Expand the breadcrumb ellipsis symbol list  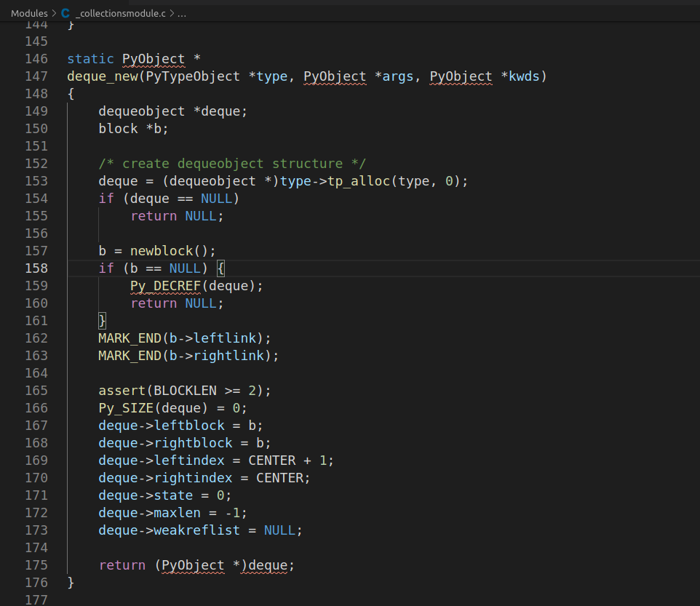click(182, 13)
